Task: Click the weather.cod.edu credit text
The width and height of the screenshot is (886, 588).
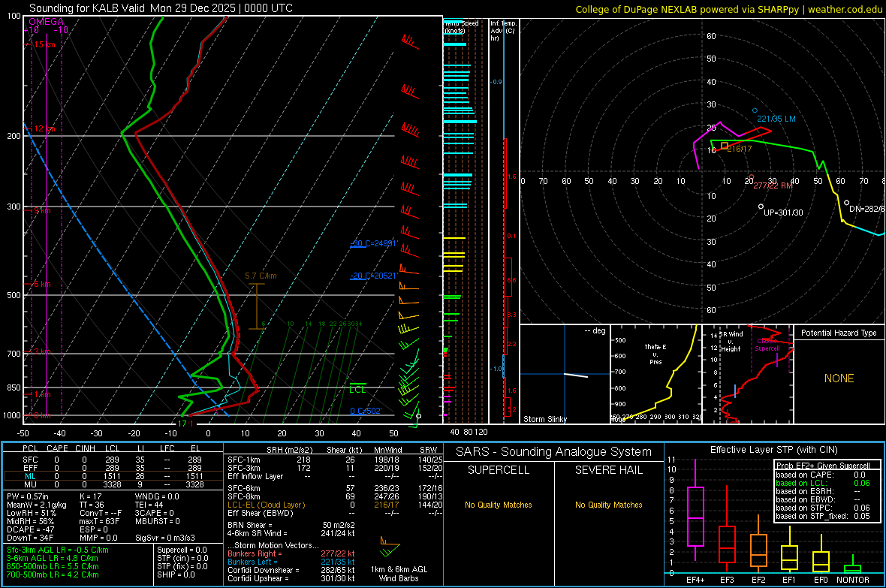Action: point(845,9)
